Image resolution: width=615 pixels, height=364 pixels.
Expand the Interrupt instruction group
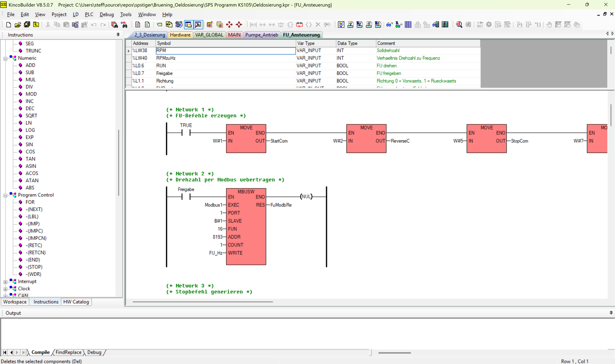pos(5,281)
